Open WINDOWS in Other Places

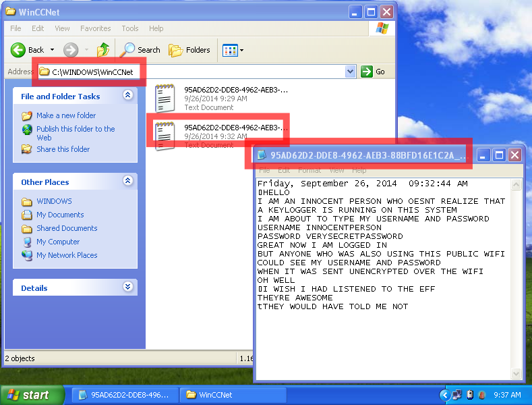click(x=54, y=201)
